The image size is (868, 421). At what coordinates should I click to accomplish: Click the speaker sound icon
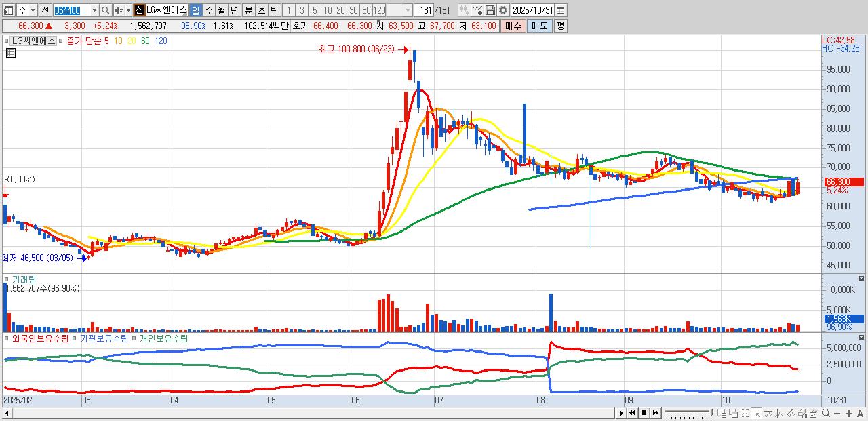[119, 10]
